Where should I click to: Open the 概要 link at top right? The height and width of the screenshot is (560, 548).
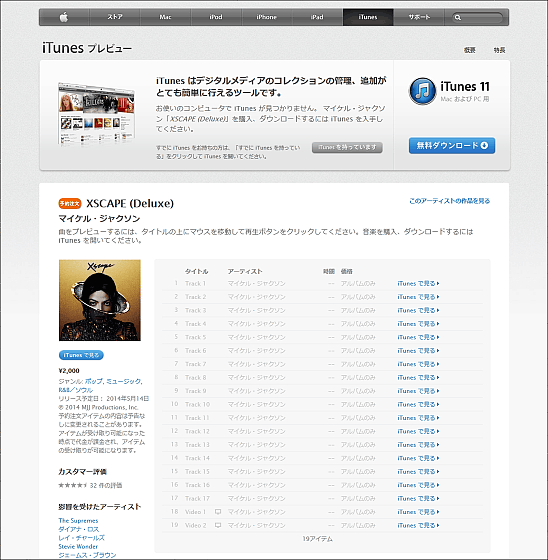(469, 50)
